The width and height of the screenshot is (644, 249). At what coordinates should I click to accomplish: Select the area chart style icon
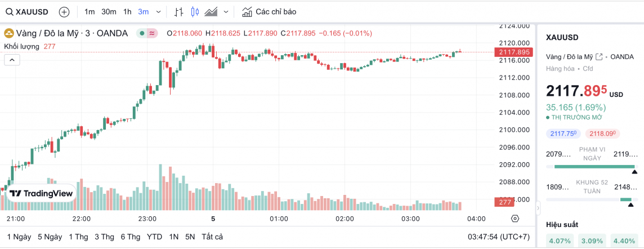(x=212, y=12)
